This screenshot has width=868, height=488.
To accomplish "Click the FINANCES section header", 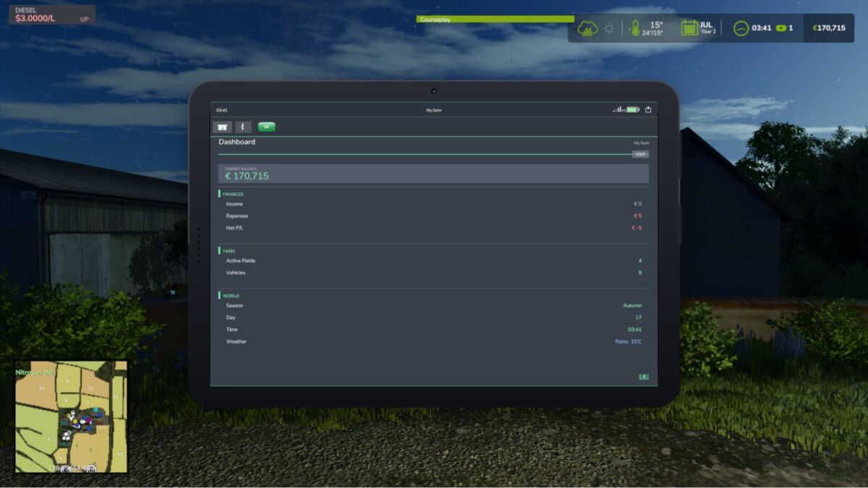I will click(x=233, y=194).
